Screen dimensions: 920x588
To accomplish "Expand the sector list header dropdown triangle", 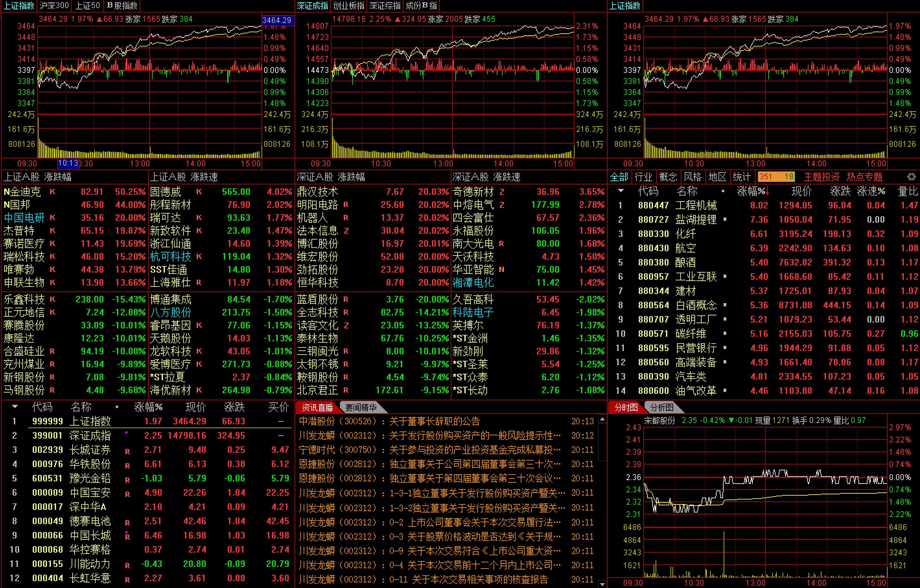I will [621, 191].
